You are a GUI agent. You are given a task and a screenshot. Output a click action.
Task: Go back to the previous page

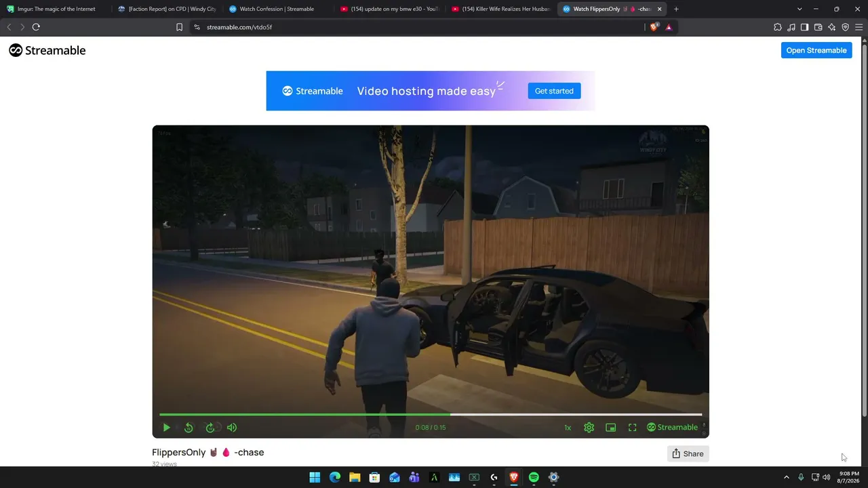click(x=9, y=27)
